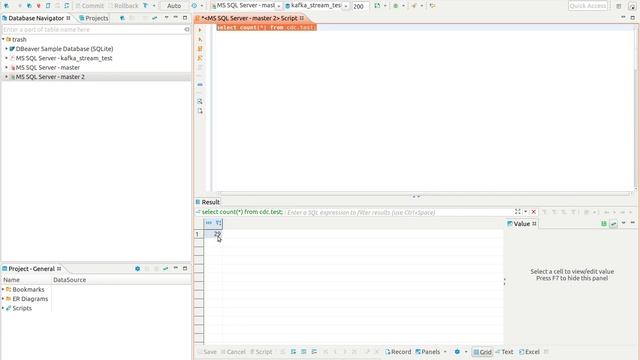
Task: Click the gear icon in Project General panel
Action: tap(138, 269)
